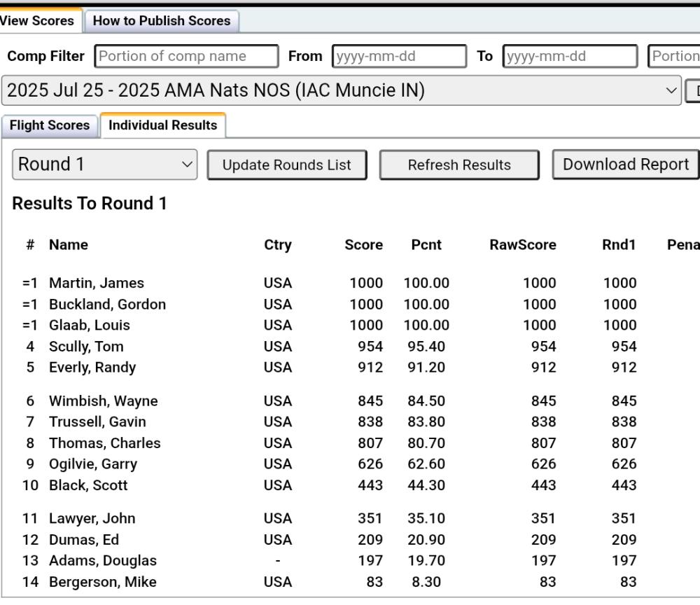The image size is (700, 605).
Task: Select the Flight Scores tab
Action: click(x=50, y=125)
